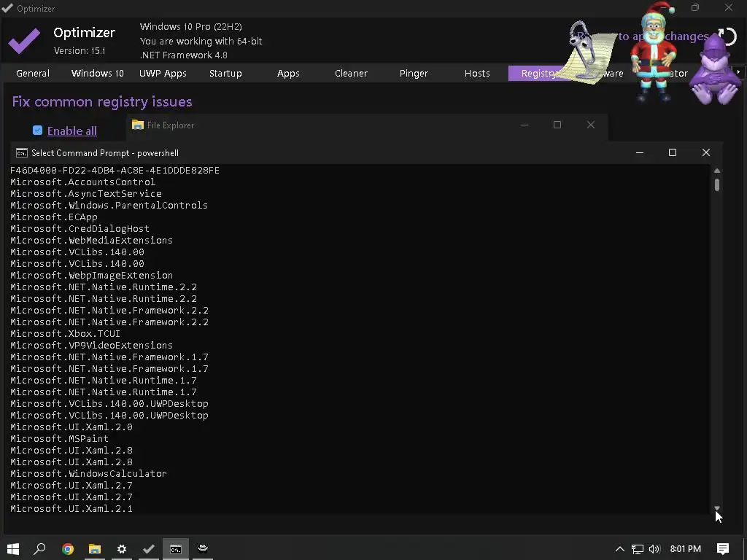This screenshot has height=560, width=747.
Task: Open File Explorer from the taskbar
Action: 95,549
